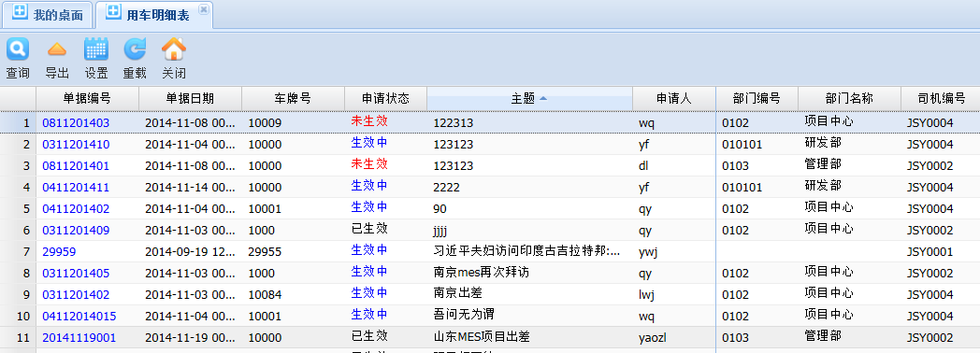Open document link 20141119001
The height and width of the screenshot is (353, 980).
coord(79,337)
